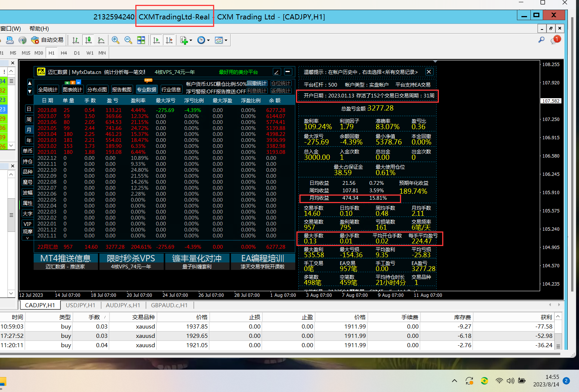
Task: Zoom out of the chart
Action: click(128, 40)
